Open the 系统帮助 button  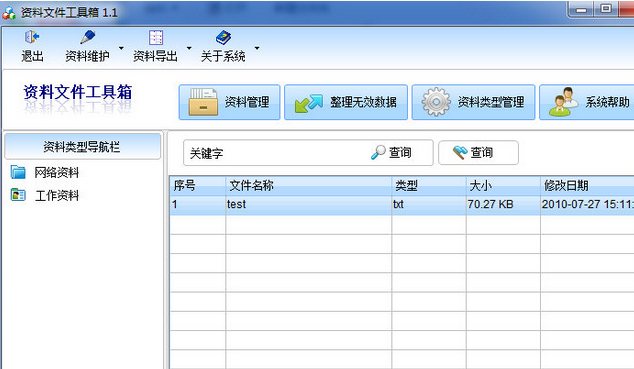[587, 102]
